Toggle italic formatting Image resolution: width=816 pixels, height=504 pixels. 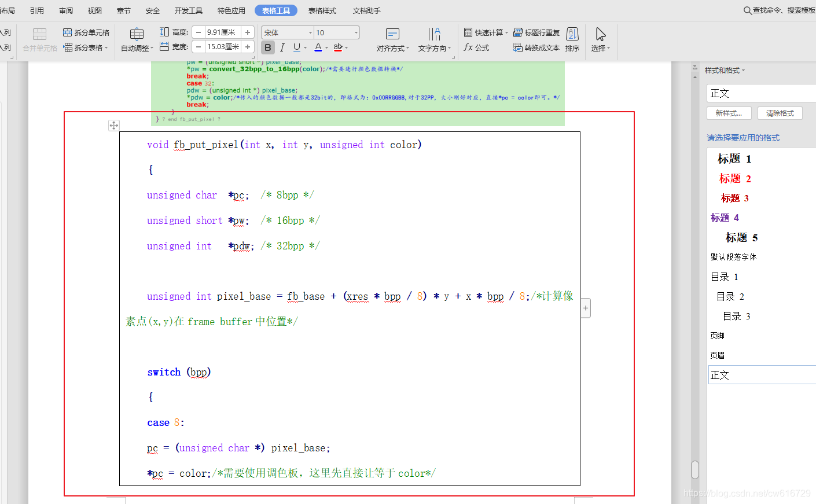pos(282,47)
